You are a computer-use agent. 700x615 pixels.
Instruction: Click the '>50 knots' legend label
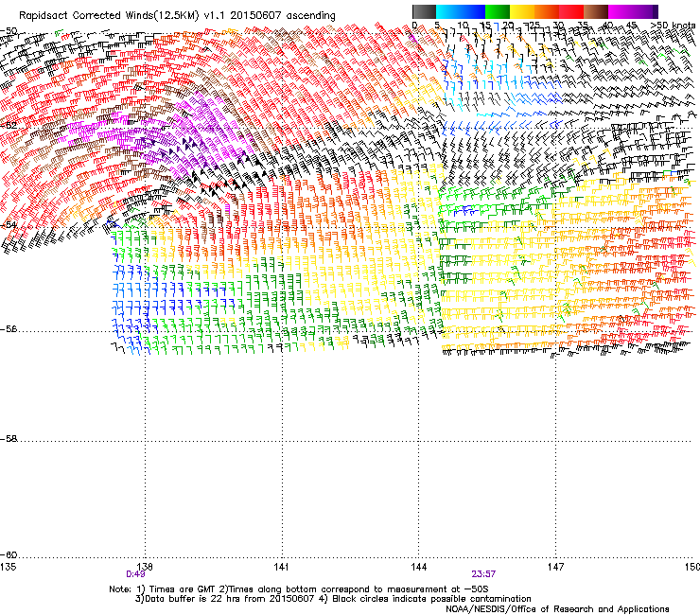(x=673, y=25)
